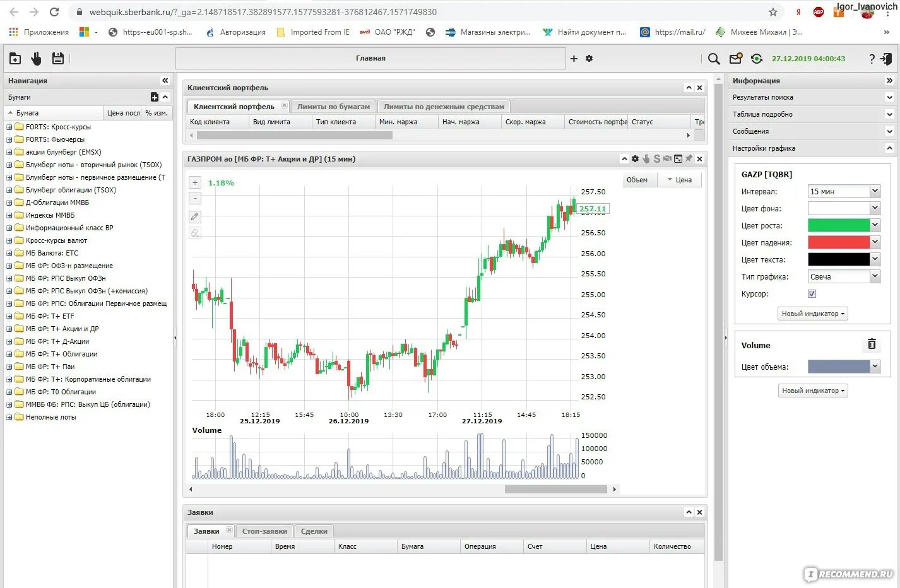Expand the МБ ФР: Т+ Акции и ДР folder
This screenshot has height=588, width=900.
(x=9, y=329)
